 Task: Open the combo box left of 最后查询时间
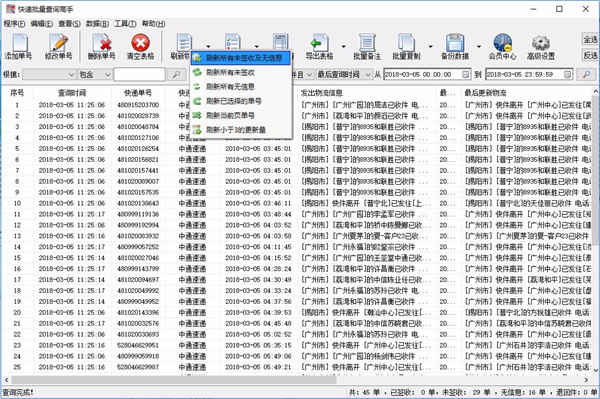coord(302,75)
